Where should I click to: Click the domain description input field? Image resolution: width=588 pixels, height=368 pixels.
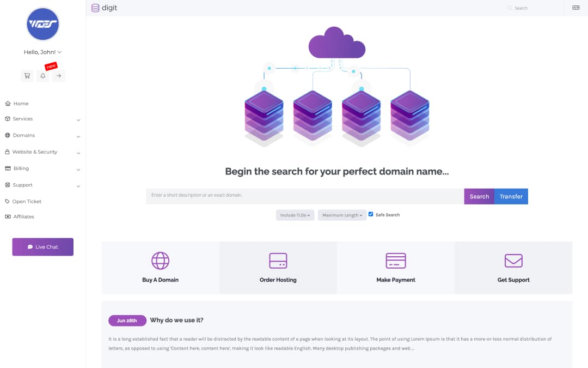click(305, 196)
